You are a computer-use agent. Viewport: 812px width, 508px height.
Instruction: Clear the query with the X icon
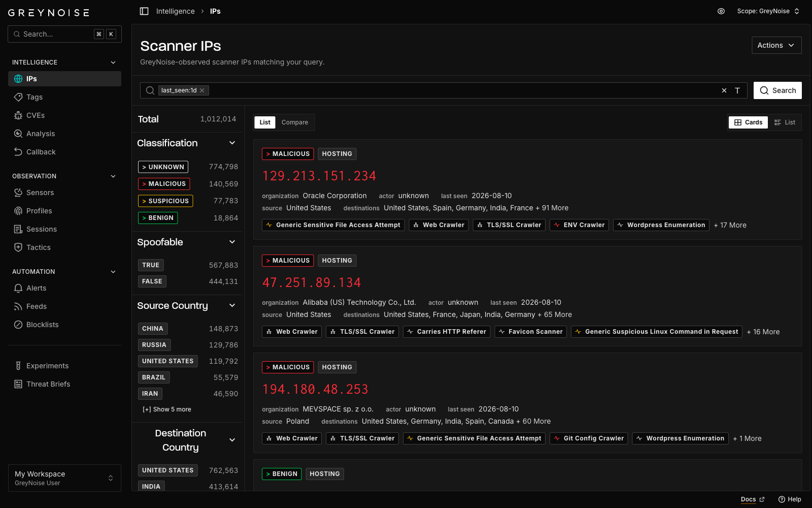724,90
